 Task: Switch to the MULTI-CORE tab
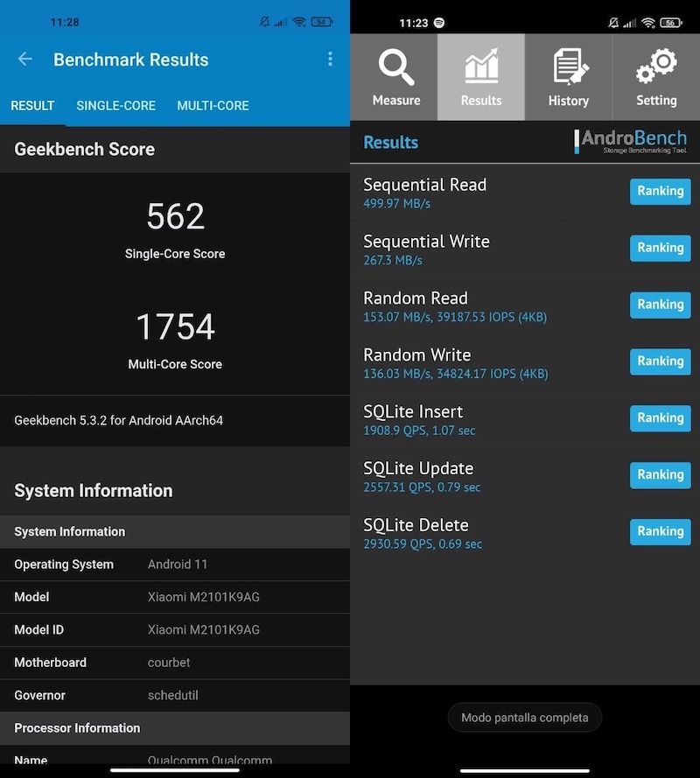point(213,106)
